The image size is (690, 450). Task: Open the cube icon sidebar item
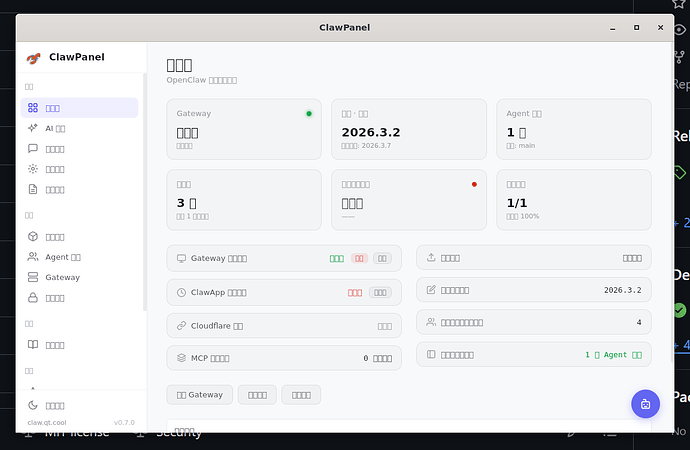pos(79,237)
